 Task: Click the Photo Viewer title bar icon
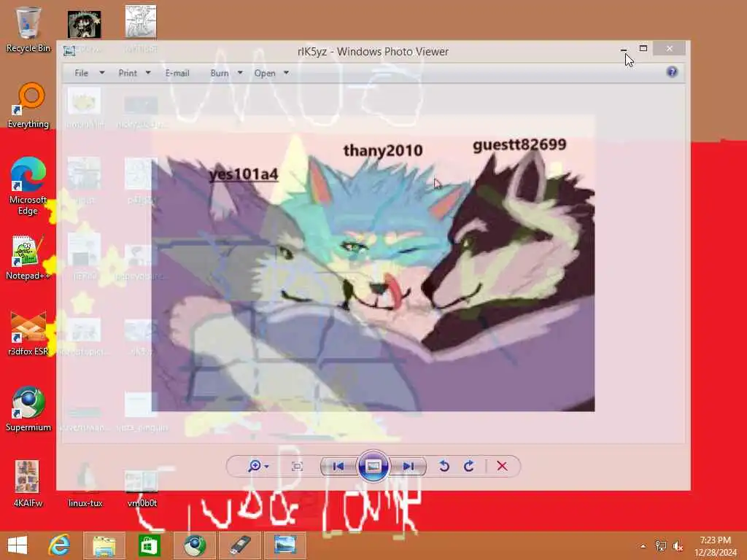(69, 51)
